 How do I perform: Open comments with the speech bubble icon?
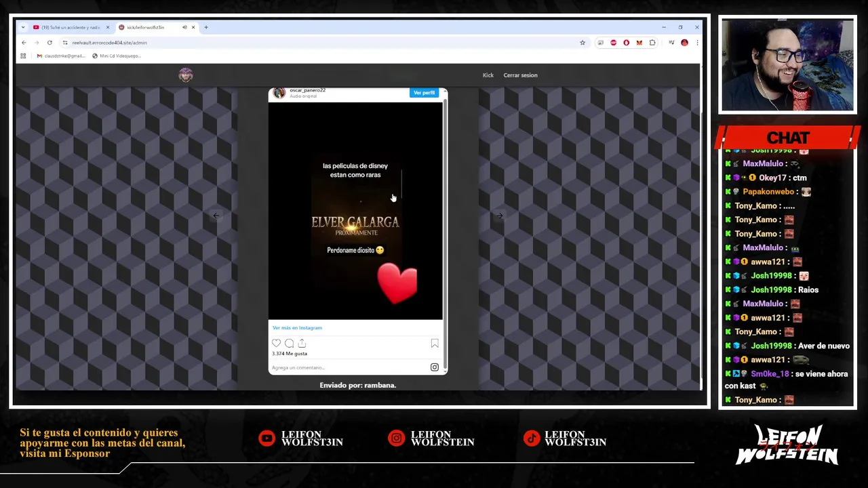coord(290,343)
